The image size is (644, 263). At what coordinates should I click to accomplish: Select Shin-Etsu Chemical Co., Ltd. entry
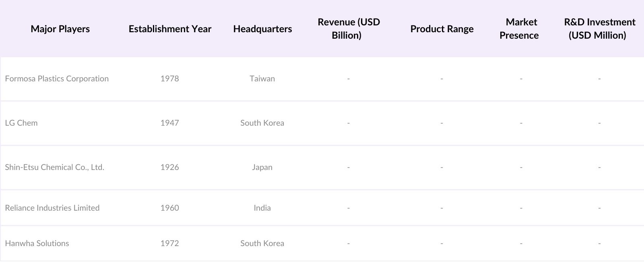point(54,167)
